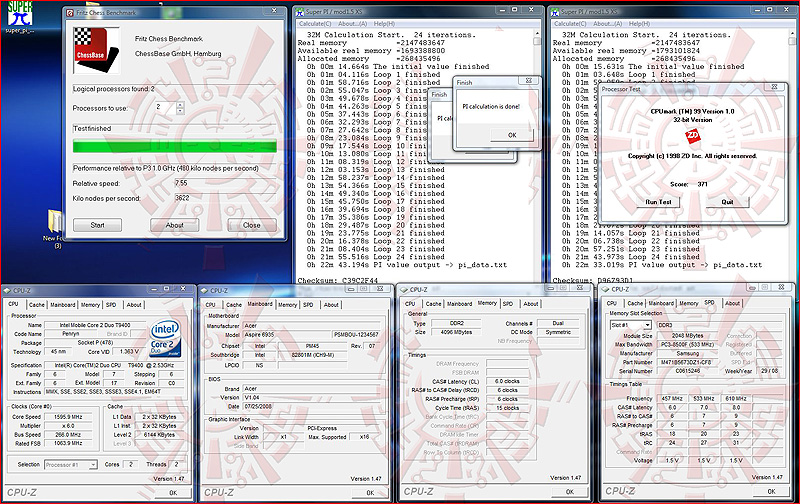This screenshot has height=504, width=800.
Task: Click Max Bandwidth value PC3-8500F
Action: [687, 344]
